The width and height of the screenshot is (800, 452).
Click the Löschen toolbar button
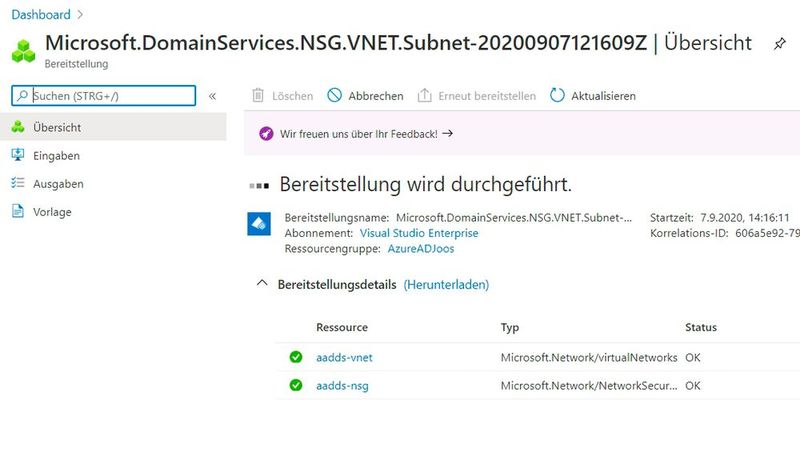pos(283,96)
